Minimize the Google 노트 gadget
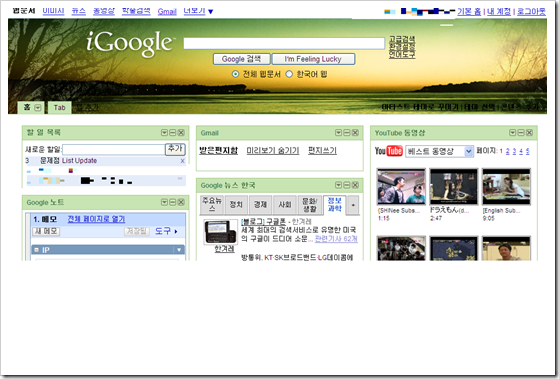 pyautogui.click(x=173, y=202)
